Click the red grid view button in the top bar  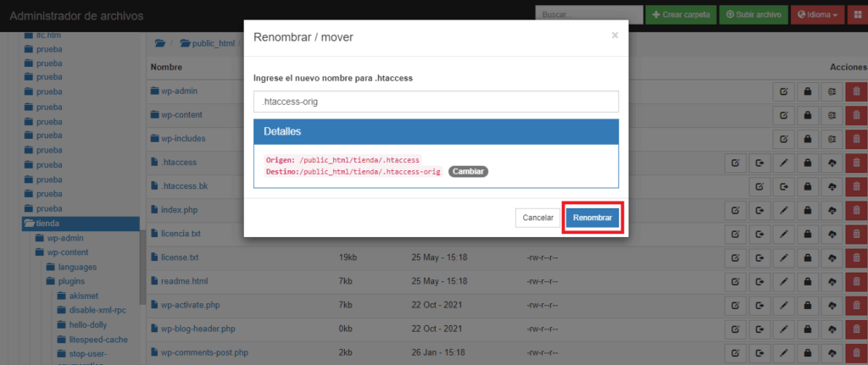(858, 15)
